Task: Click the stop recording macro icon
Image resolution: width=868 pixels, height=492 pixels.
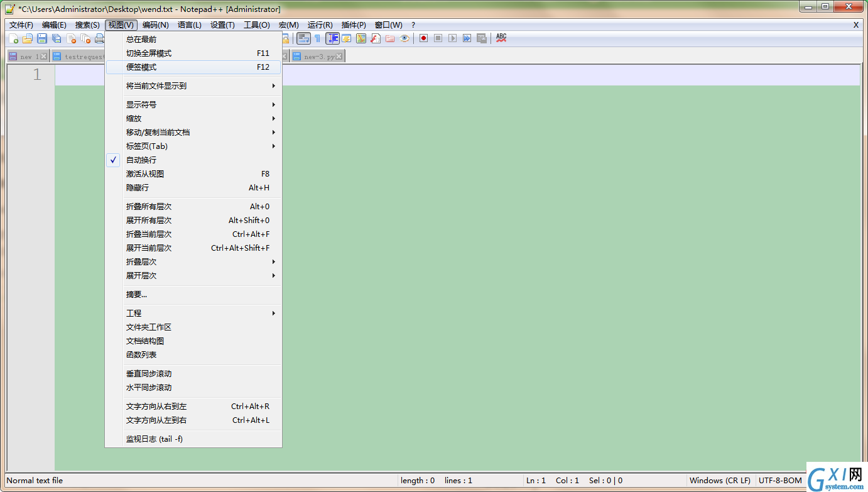Action: coord(438,38)
